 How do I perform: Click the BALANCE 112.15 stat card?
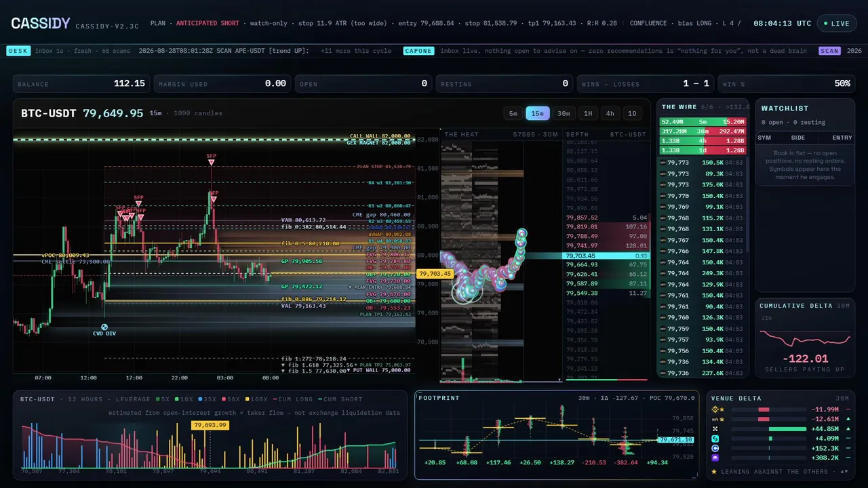click(x=81, y=83)
